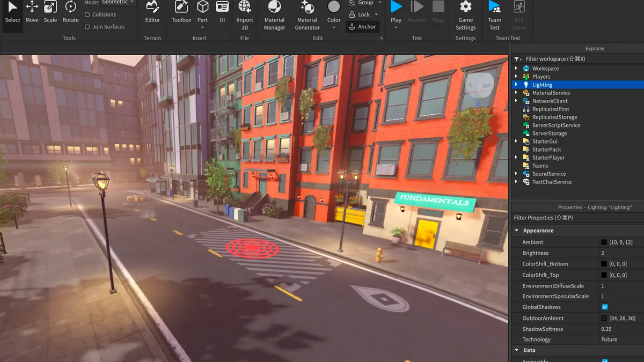Select the Move tool

(x=32, y=12)
